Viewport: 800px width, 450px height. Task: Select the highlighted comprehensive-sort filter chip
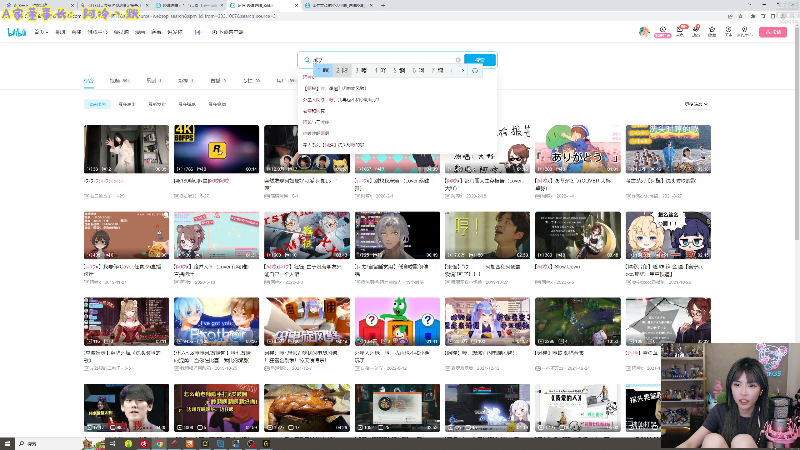pyautogui.click(x=97, y=104)
